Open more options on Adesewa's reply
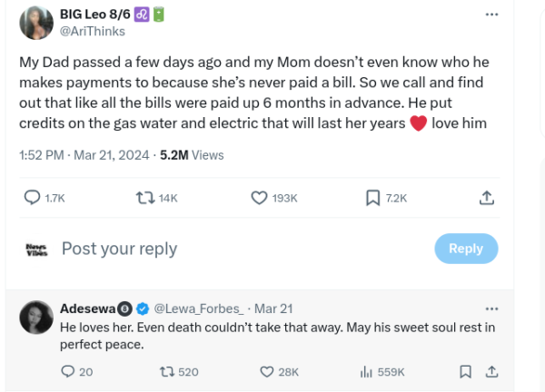The height and width of the screenshot is (392, 545). [x=491, y=309]
